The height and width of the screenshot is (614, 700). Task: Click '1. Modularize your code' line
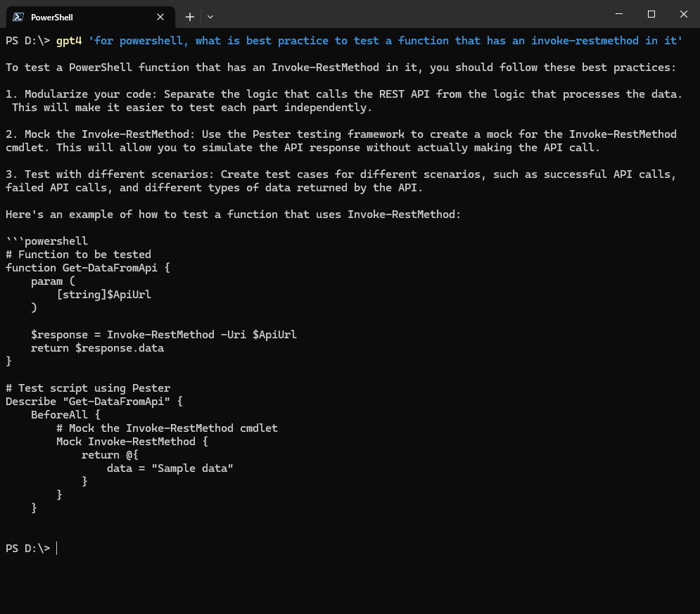344,94
